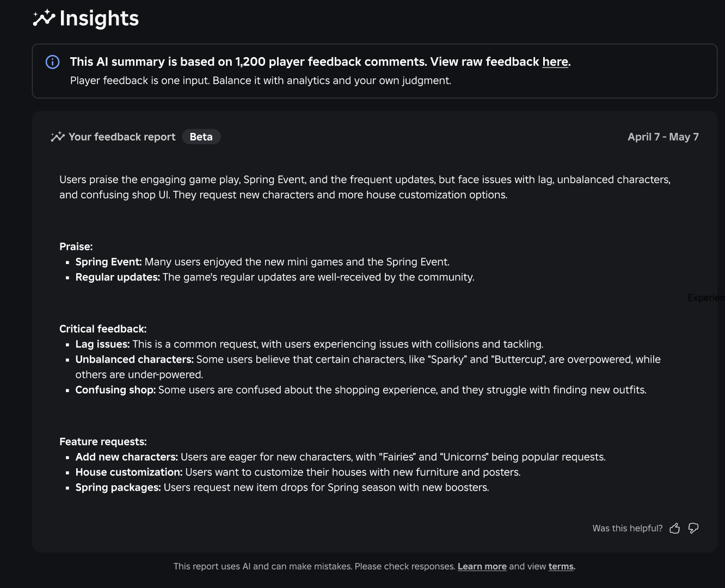Screen dimensions: 725x588
Task: Open the "Learn more" link in the footer
Action: point(482,566)
